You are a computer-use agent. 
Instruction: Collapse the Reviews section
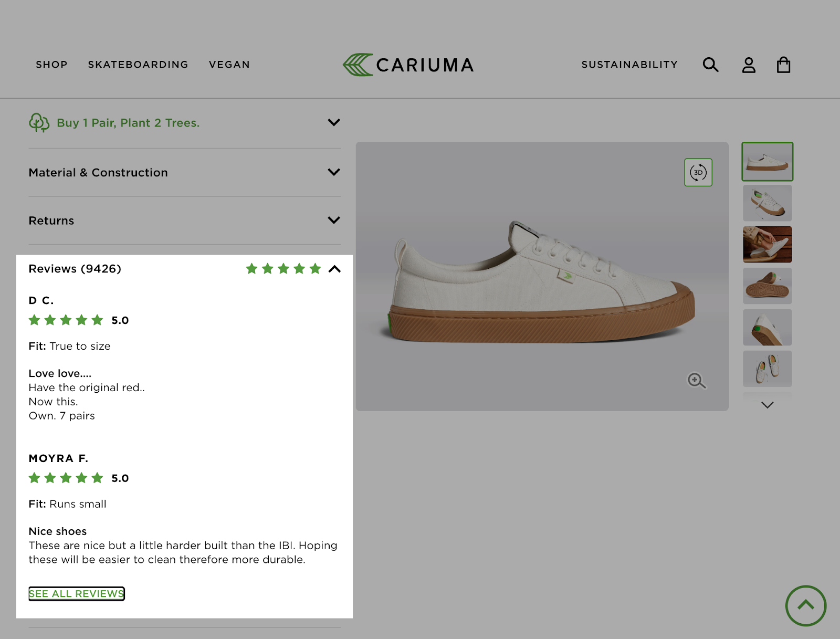pyautogui.click(x=334, y=269)
